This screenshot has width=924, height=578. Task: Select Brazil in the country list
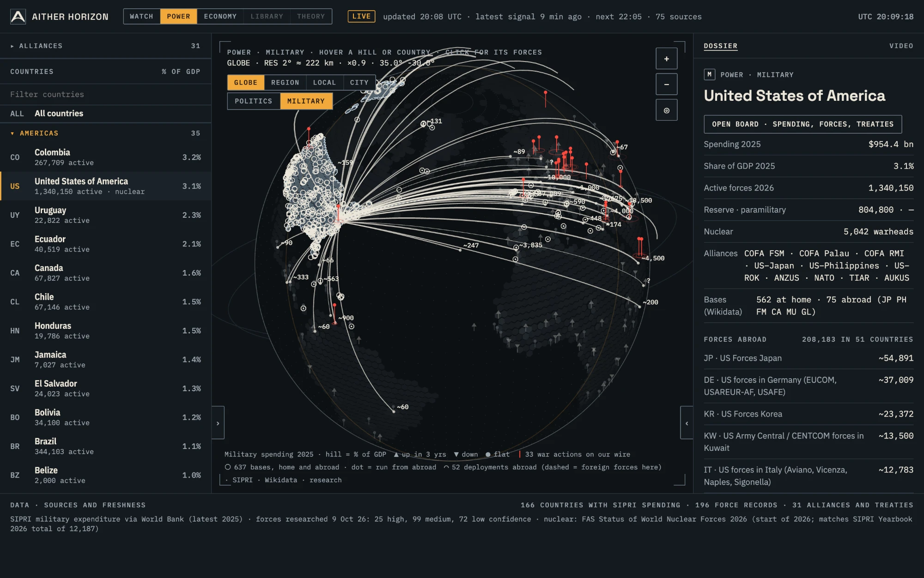(x=106, y=446)
